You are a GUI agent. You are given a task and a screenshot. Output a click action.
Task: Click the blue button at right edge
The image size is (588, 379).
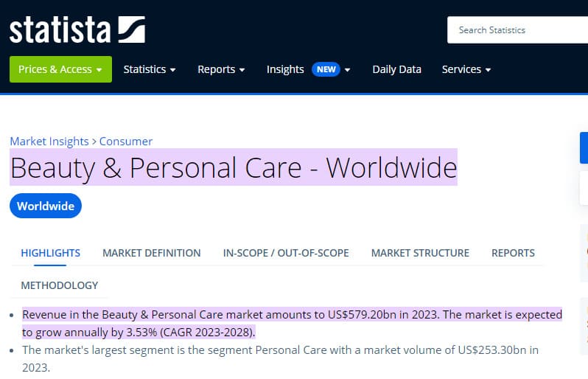584,148
